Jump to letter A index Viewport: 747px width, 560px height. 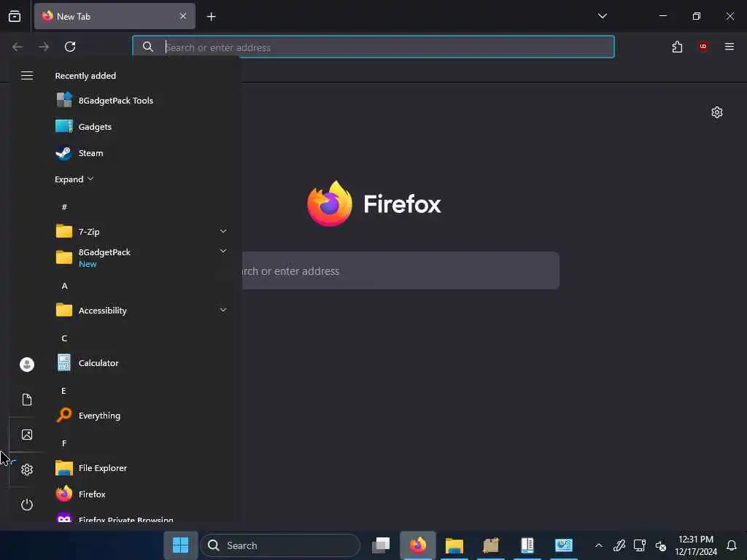64,286
